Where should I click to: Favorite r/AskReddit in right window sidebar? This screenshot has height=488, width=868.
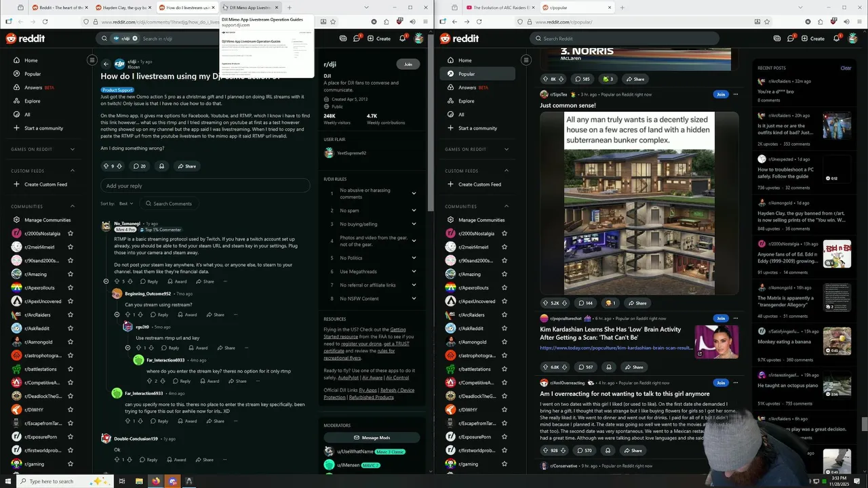point(505,329)
